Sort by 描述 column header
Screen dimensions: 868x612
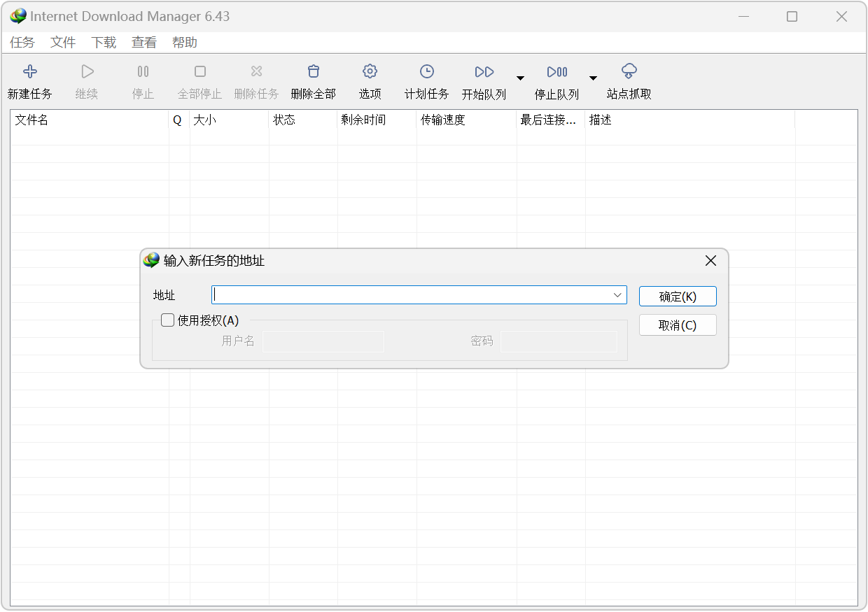[690, 120]
